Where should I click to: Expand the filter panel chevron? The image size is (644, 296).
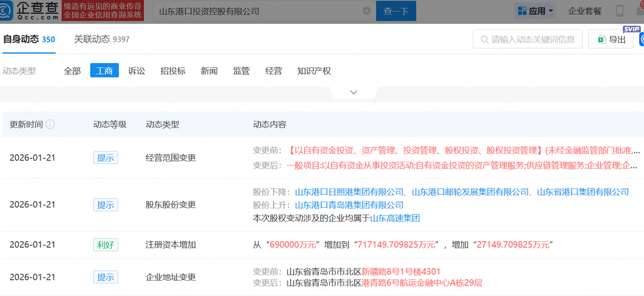354,92
